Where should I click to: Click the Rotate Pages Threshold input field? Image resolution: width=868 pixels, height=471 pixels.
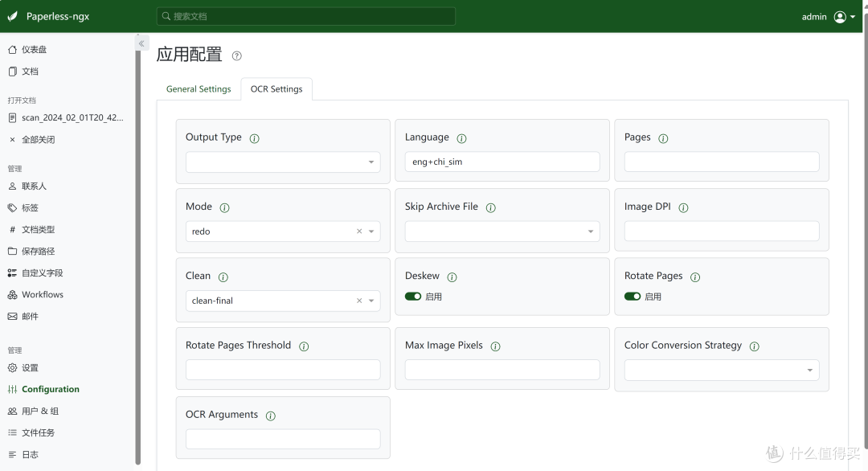pos(283,370)
